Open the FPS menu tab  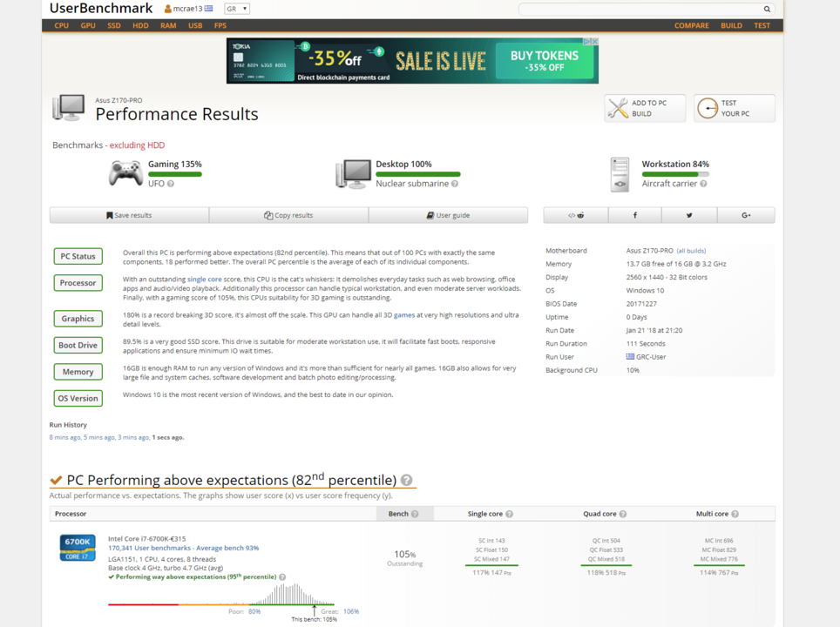tap(220, 26)
